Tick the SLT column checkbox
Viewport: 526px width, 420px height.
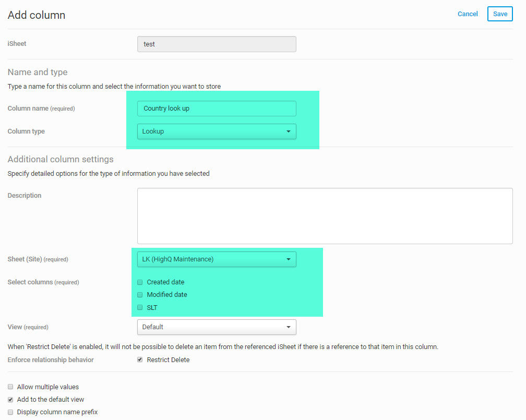[140, 308]
